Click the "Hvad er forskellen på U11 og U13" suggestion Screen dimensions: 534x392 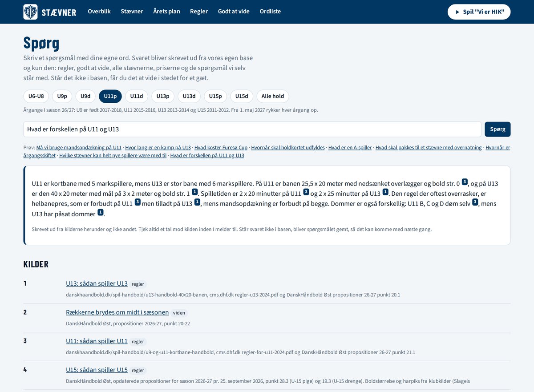[x=207, y=156]
